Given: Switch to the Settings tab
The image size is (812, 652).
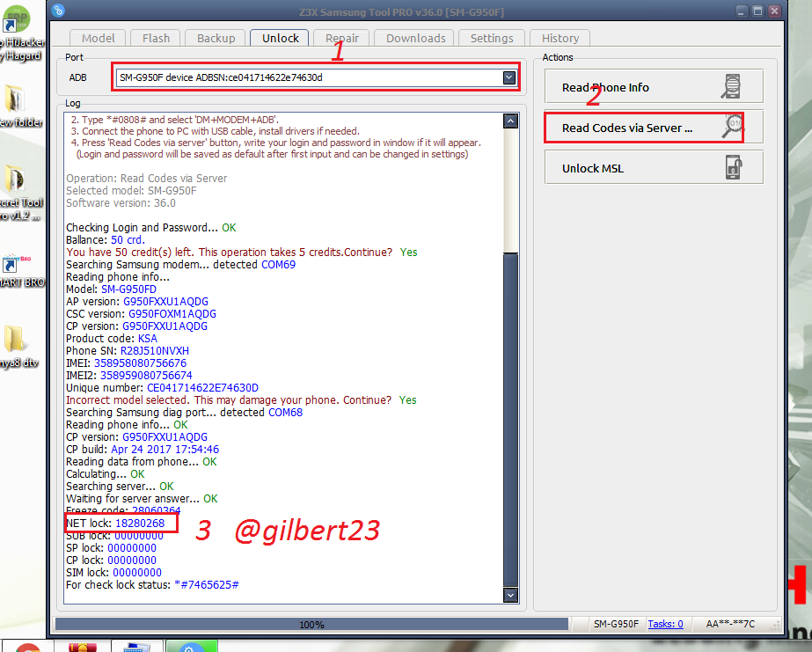Looking at the screenshot, I should coord(492,39).
